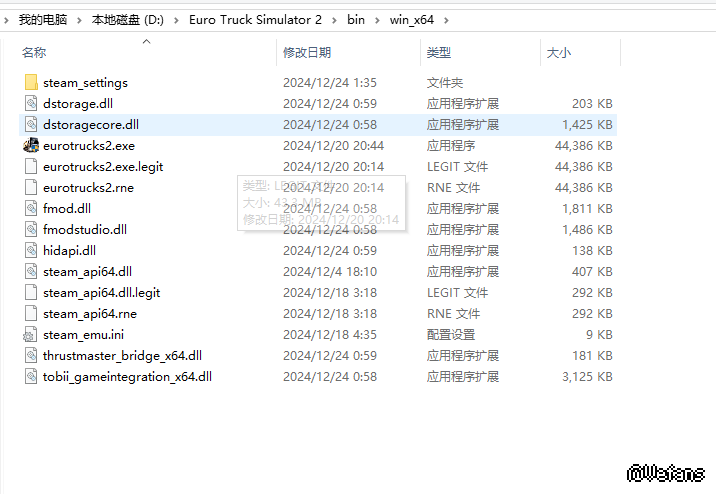Click the eurotrucks2.exe truck icon

point(31,146)
